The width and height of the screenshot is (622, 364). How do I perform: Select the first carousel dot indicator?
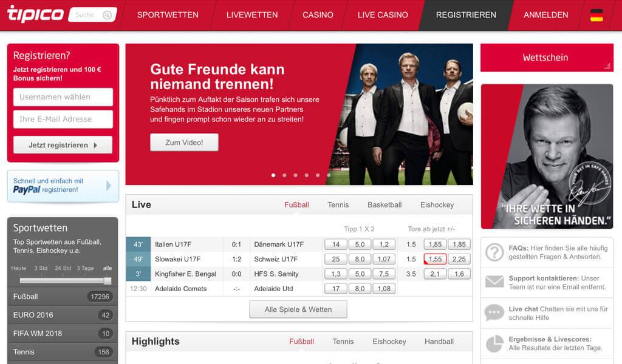tap(273, 175)
